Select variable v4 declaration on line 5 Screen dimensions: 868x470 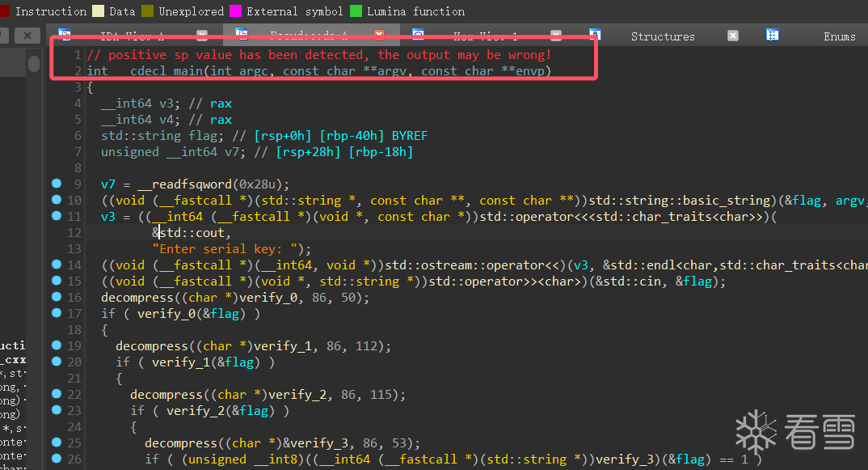click(x=166, y=120)
